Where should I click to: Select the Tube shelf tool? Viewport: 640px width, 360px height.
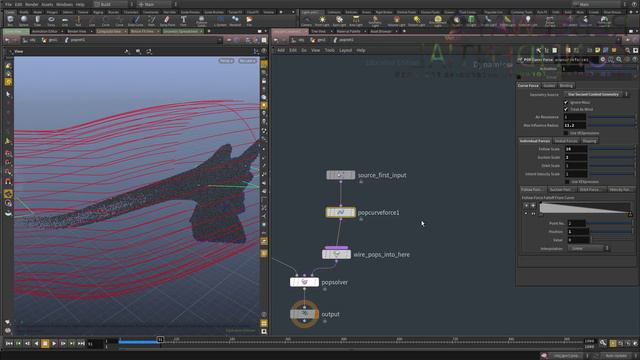pos(38,21)
